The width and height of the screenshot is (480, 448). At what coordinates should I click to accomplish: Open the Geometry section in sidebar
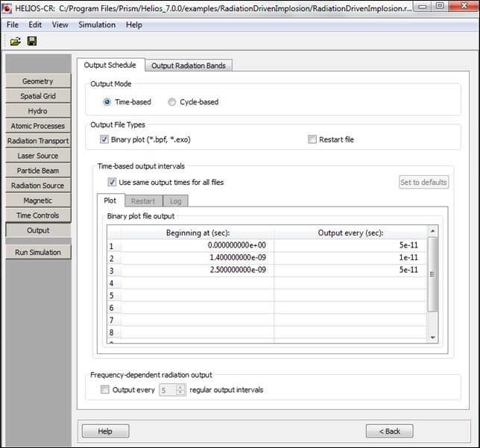[38, 81]
